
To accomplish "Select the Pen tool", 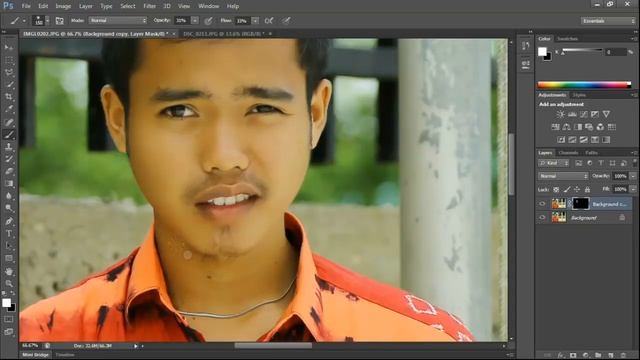I will pyautogui.click(x=9, y=221).
